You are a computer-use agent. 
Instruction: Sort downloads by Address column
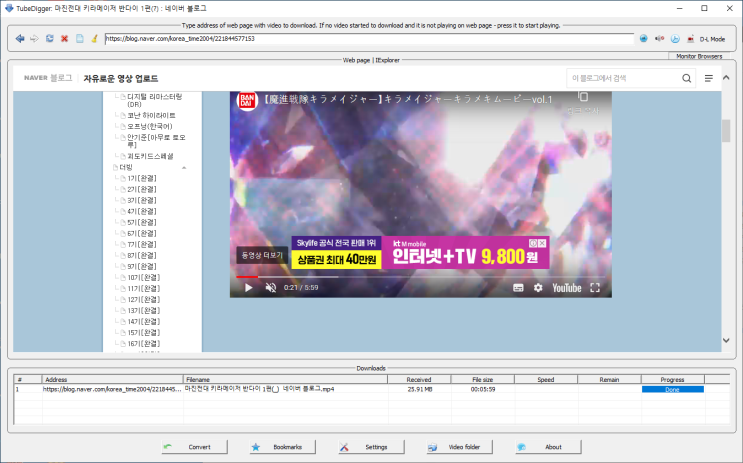(x=113, y=379)
